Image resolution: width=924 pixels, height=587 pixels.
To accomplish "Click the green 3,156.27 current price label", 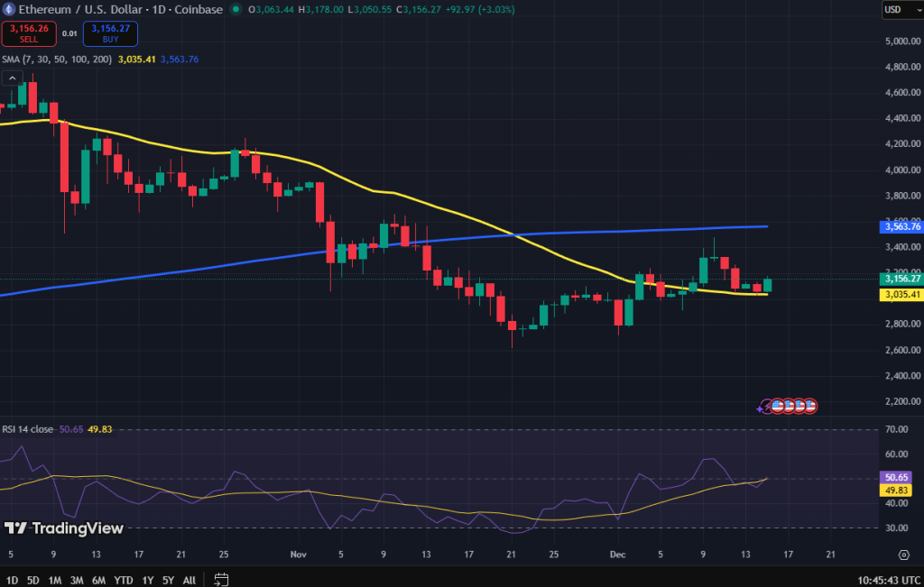I will coord(901,279).
